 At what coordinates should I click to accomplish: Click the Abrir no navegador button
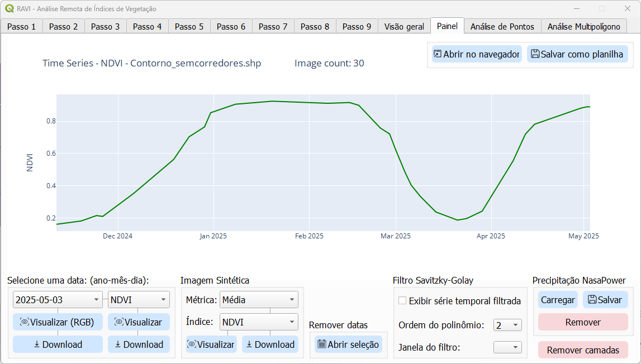(x=476, y=54)
